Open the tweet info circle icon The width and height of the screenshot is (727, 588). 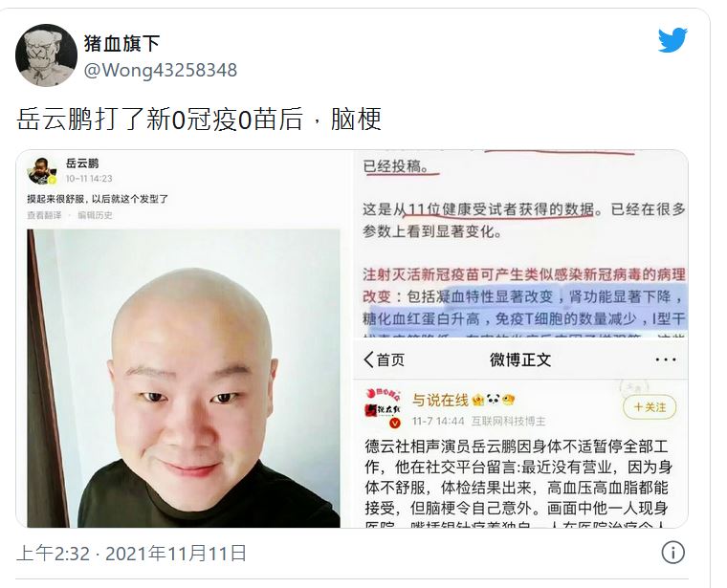[x=672, y=553]
